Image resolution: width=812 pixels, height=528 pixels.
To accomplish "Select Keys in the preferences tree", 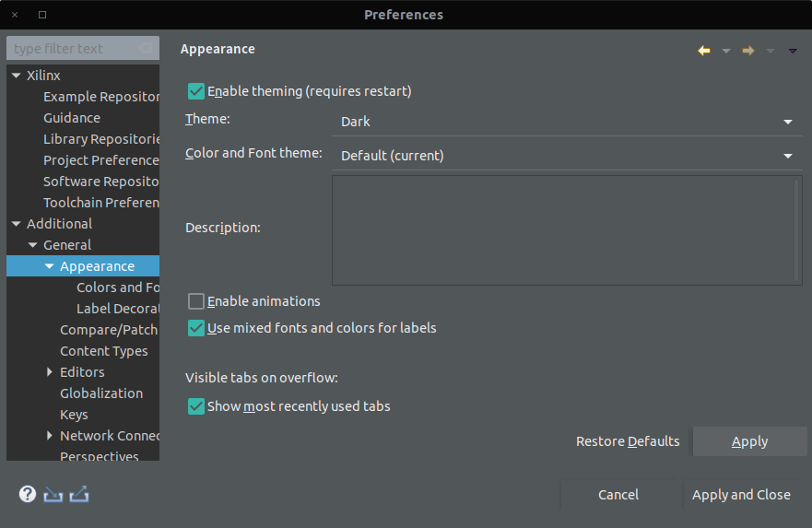I will 74,415.
